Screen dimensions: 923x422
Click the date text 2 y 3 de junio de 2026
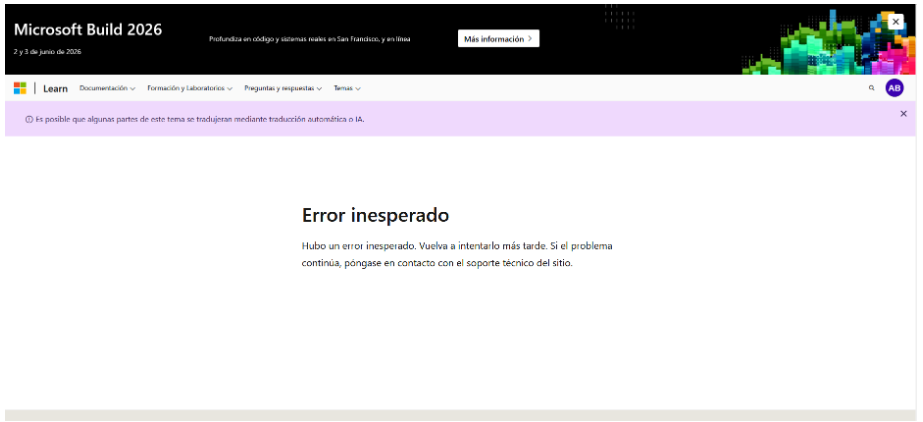(47, 52)
